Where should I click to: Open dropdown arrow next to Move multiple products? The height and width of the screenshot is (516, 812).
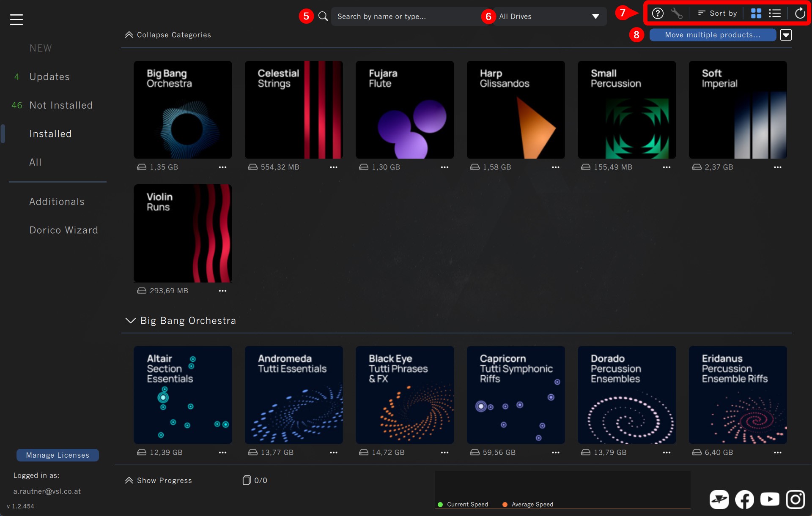[786, 35]
